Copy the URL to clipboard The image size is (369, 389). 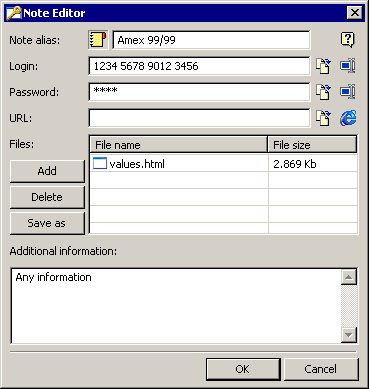click(x=323, y=118)
